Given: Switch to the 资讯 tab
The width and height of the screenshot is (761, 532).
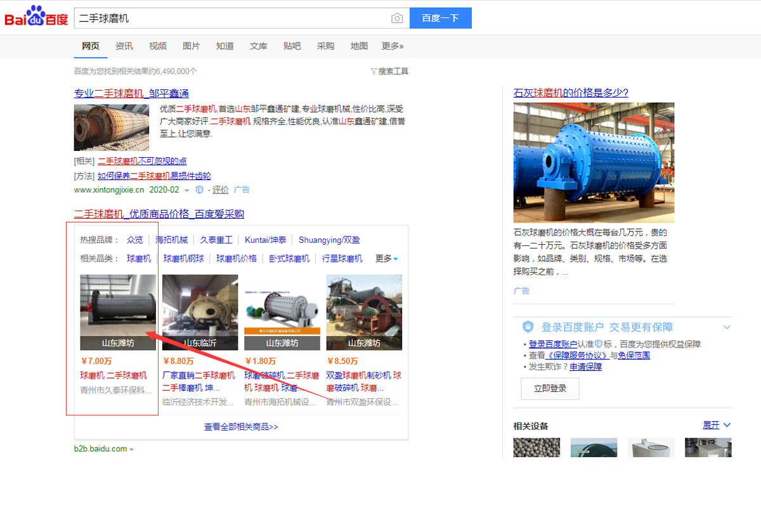Looking at the screenshot, I should (x=124, y=46).
